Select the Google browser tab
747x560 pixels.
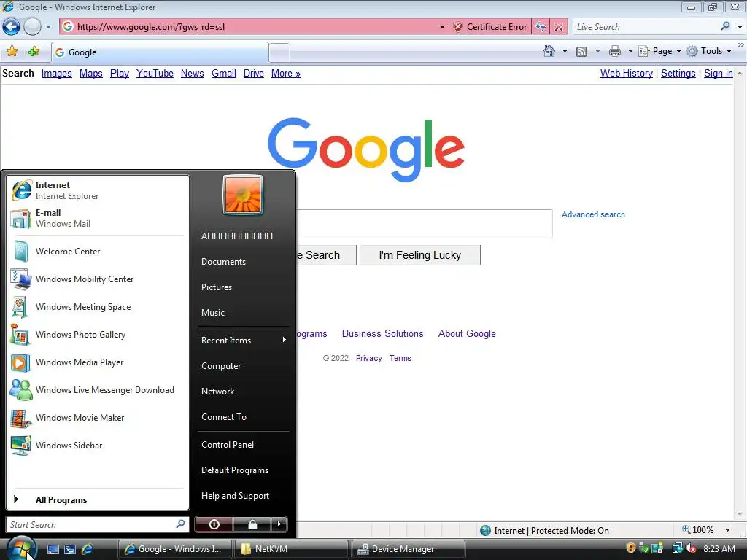tap(160, 52)
